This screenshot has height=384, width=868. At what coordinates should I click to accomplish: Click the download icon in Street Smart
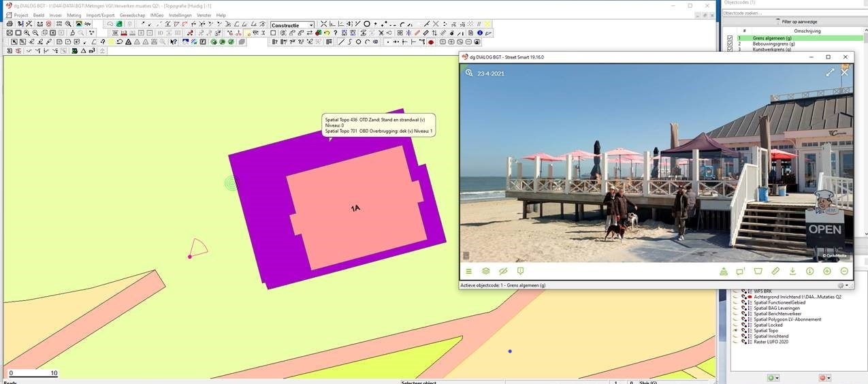[792, 271]
